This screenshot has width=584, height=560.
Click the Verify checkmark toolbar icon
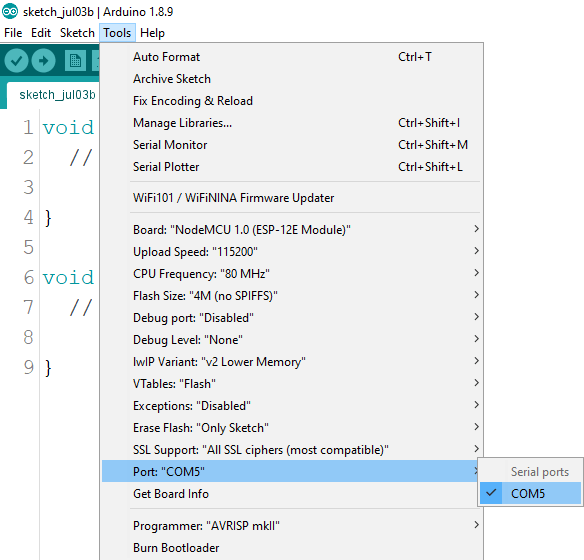16,60
